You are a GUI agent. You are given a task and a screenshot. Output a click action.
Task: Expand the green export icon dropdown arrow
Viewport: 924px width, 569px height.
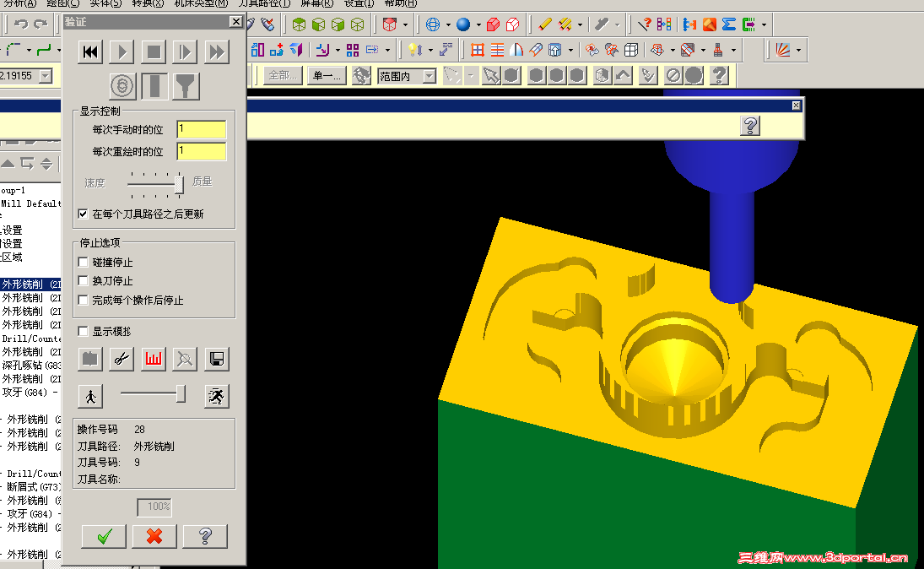[x=765, y=24]
